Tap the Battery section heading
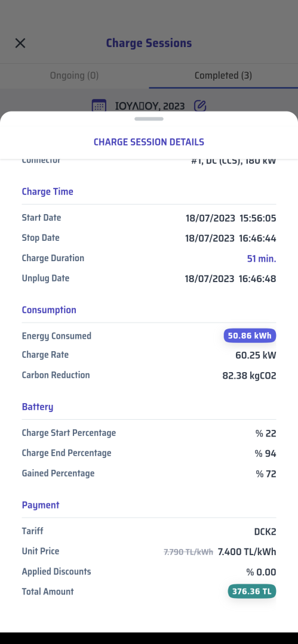Screen dimensions: 298x644 point(38,407)
